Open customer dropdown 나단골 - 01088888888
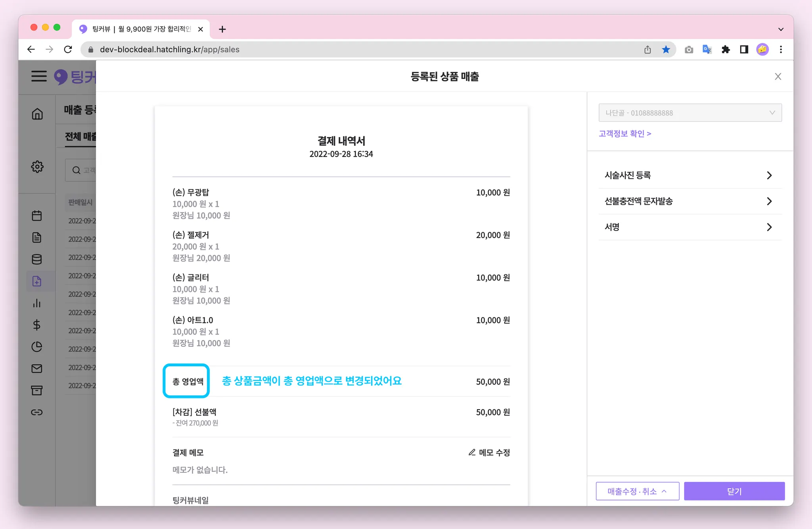The height and width of the screenshot is (529, 812). (x=690, y=113)
